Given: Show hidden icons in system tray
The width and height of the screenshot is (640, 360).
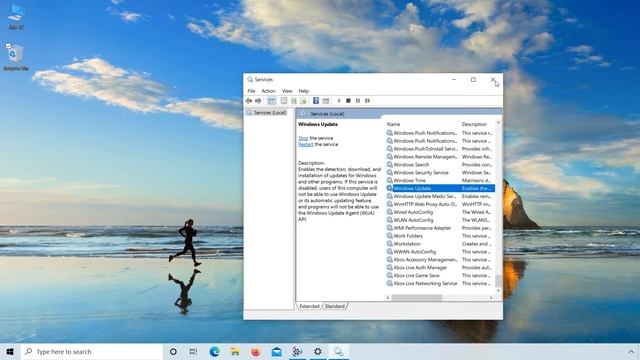Looking at the screenshot, I should tap(631, 351).
